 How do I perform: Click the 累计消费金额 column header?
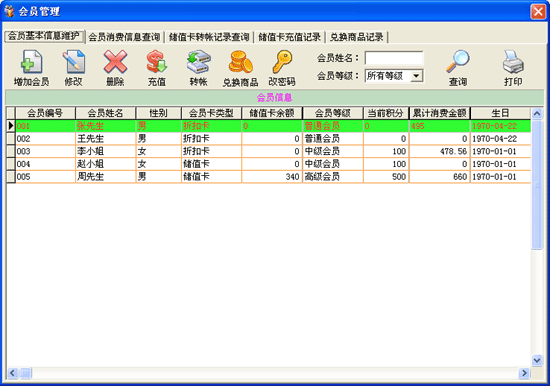(x=440, y=113)
